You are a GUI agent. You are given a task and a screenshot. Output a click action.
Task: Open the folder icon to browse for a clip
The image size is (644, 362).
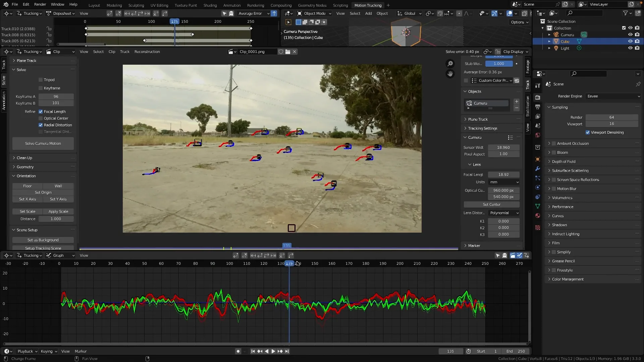[x=288, y=52]
